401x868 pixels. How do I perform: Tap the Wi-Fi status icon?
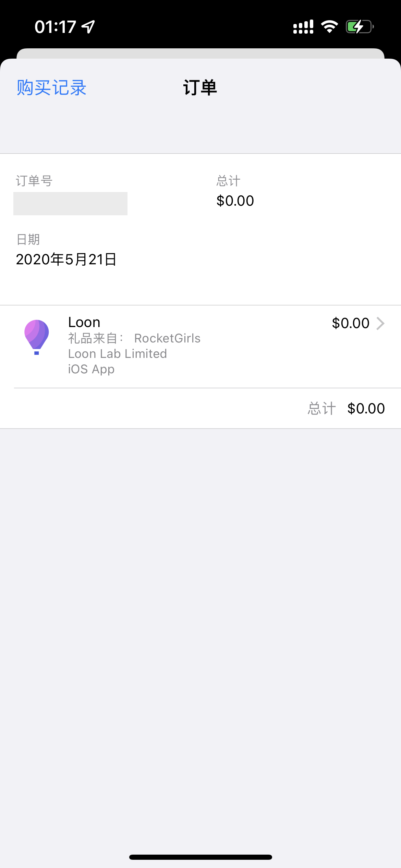click(329, 27)
